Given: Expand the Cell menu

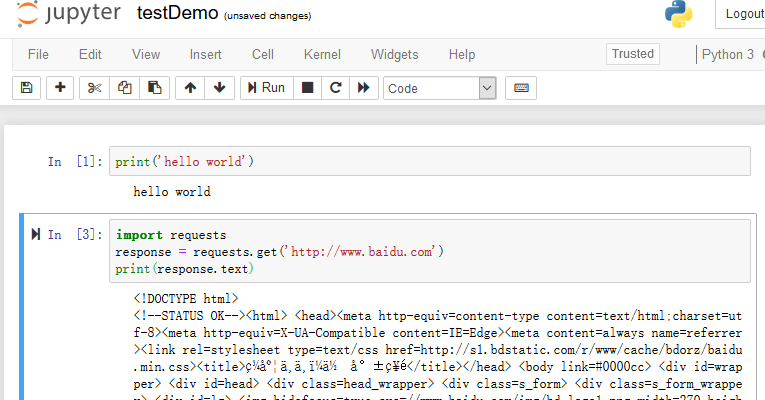Looking at the screenshot, I should [262, 54].
